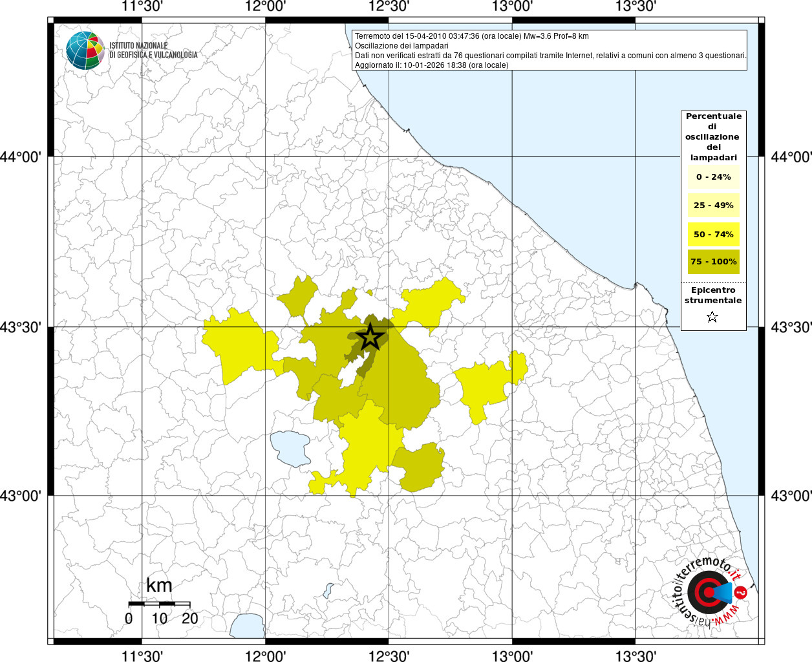Click the bottom 12°00' longitude label
The width and height of the screenshot is (812, 662).
pos(266,656)
